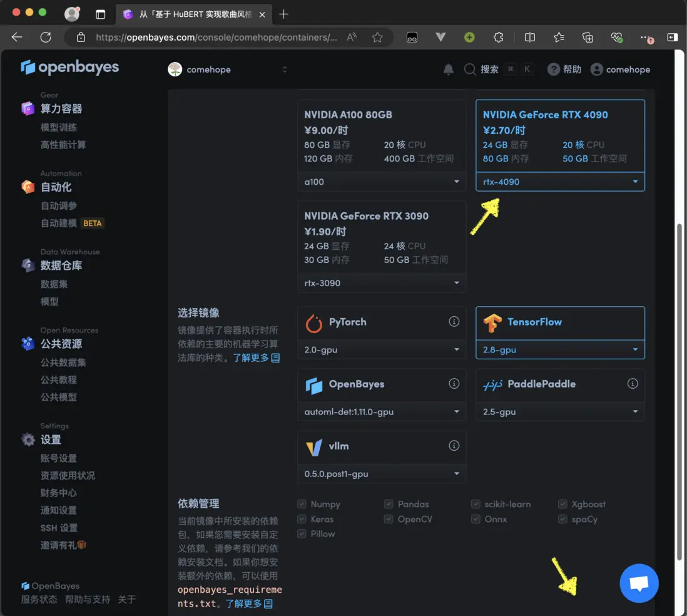This screenshot has width=687, height=616.
Task: Open 财务中心 in sidebar
Action: coord(59,493)
